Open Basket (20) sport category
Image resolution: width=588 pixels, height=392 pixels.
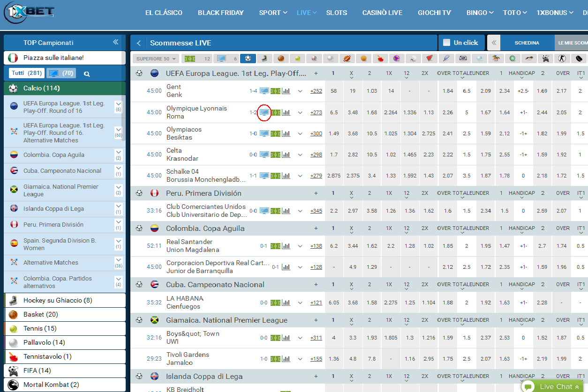coord(65,314)
